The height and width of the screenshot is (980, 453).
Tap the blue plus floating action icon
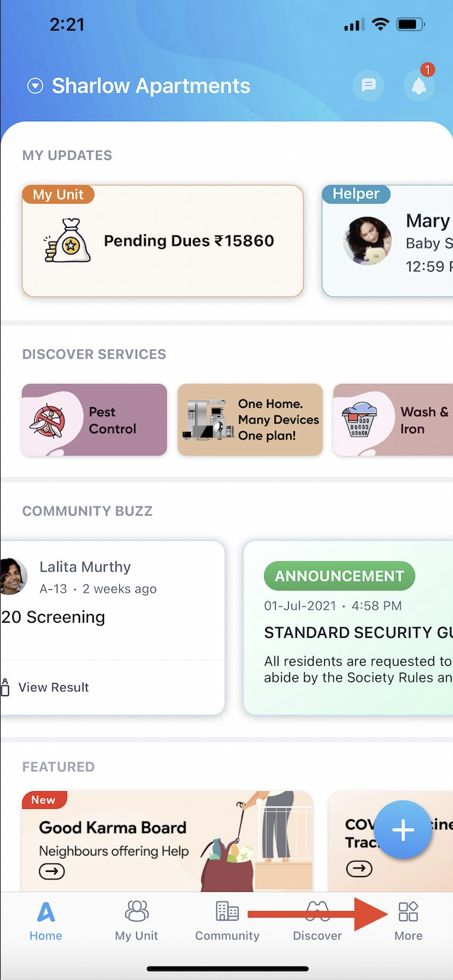pos(403,830)
